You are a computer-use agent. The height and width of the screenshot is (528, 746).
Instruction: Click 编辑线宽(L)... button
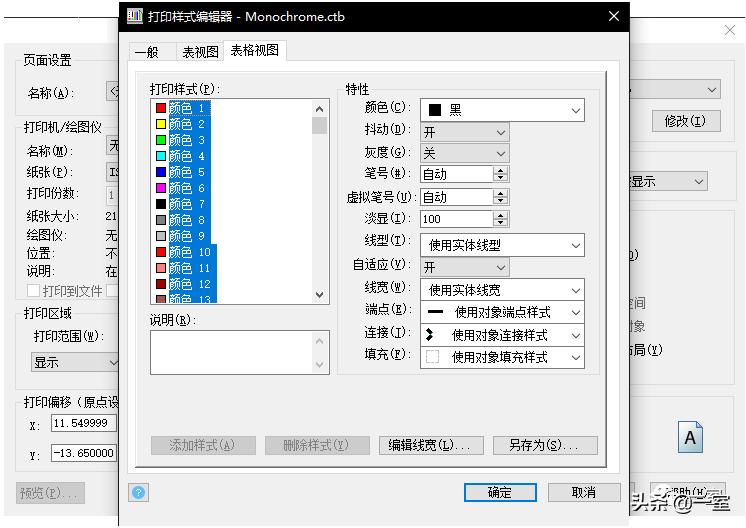431,445
